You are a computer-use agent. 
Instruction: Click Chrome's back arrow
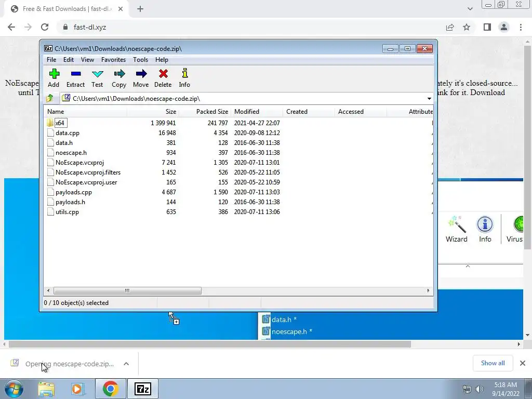[11, 27]
